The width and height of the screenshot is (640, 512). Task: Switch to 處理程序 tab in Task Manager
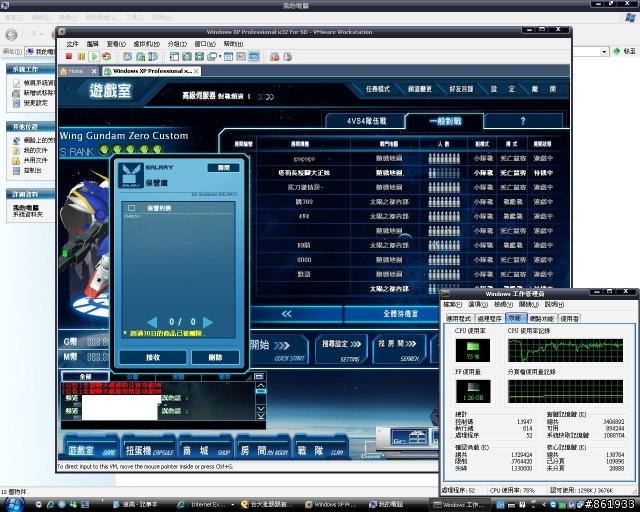pos(489,318)
